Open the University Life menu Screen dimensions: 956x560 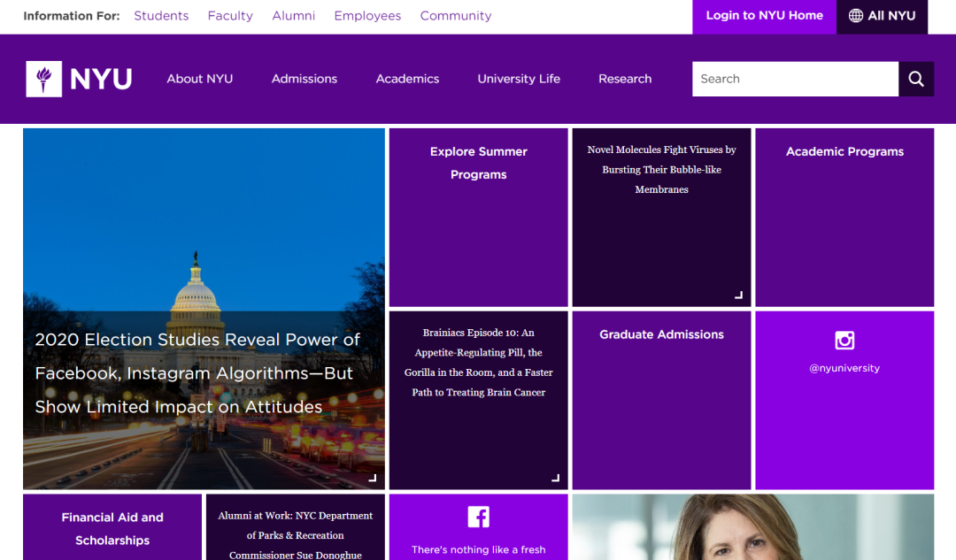coord(519,79)
